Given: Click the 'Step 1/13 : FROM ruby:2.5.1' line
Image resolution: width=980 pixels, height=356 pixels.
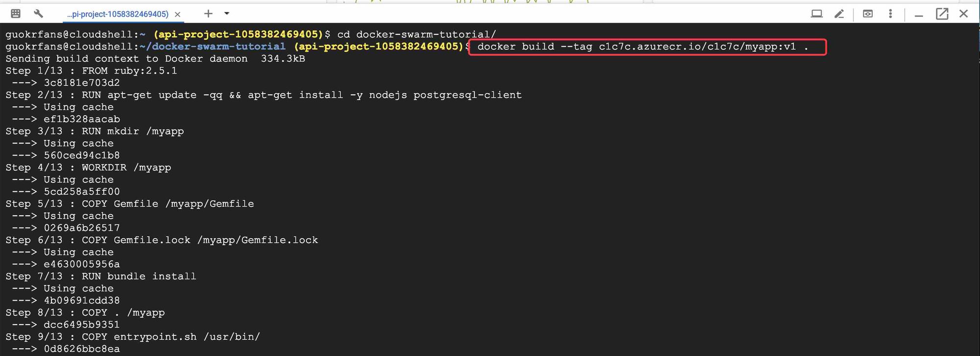Looking at the screenshot, I should coord(91,71).
